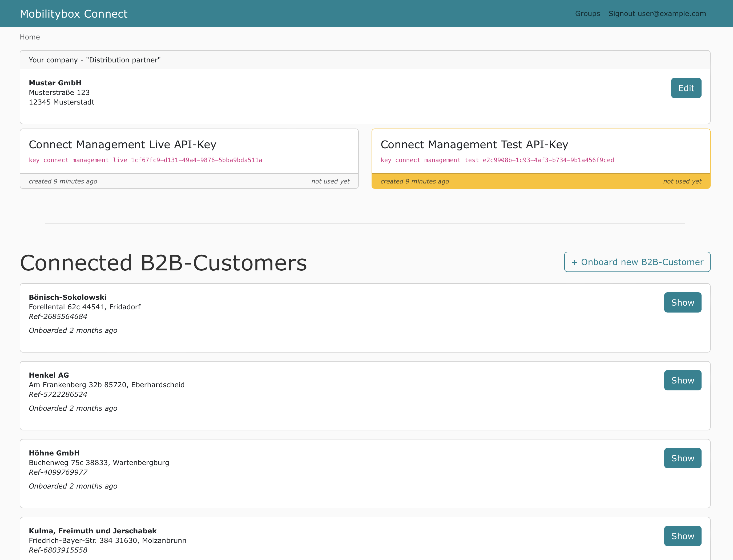Click reference Ref-6803915558
Screen dimensions: 733x560
pyautogui.click(x=58, y=550)
